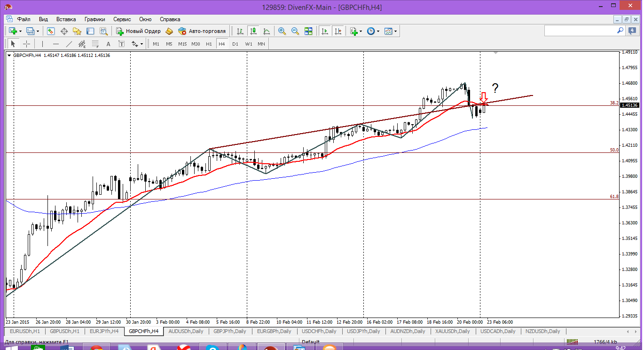The image size is (644, 350).
Task: Switch to the AUDUSDh,Daily chart tab
Action: click(x=186, y=331)
